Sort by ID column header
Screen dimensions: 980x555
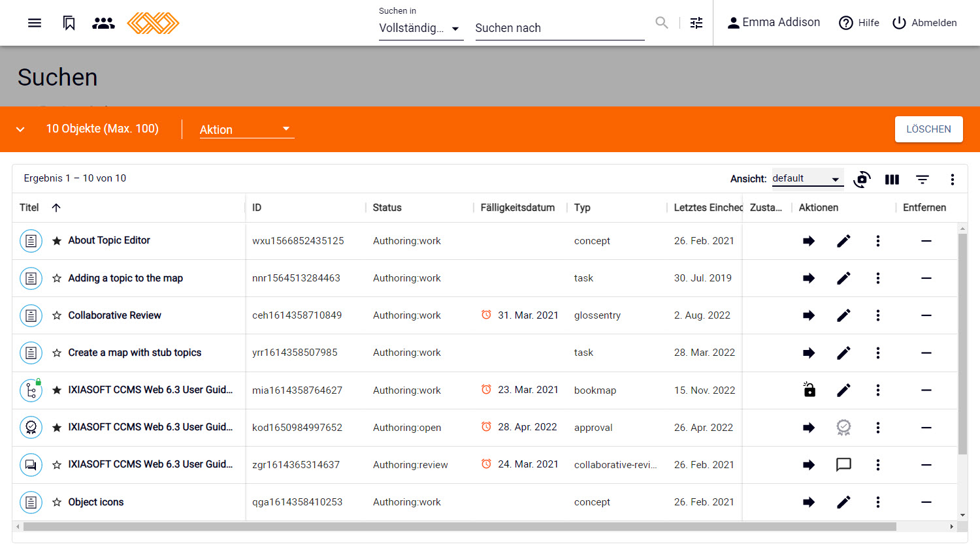click(257, 208)
